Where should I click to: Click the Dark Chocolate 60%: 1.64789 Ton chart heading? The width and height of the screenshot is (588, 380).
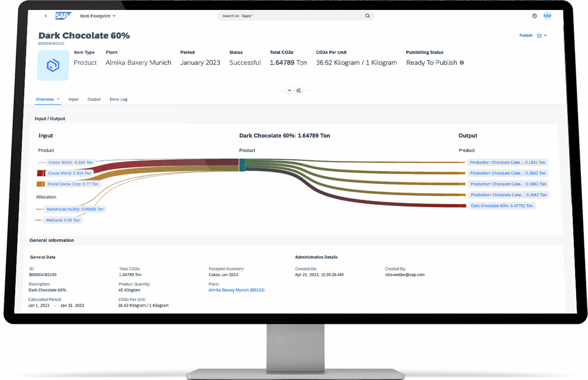tap(285, 136)
